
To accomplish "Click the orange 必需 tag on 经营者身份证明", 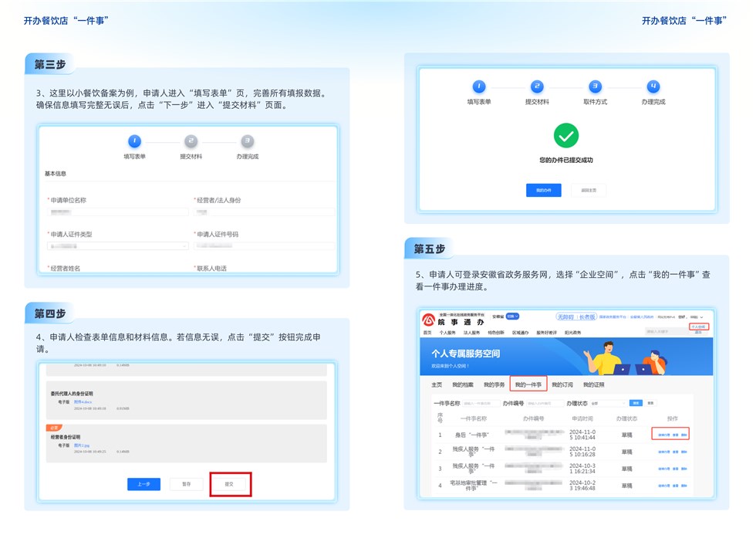I will (54, 428).
